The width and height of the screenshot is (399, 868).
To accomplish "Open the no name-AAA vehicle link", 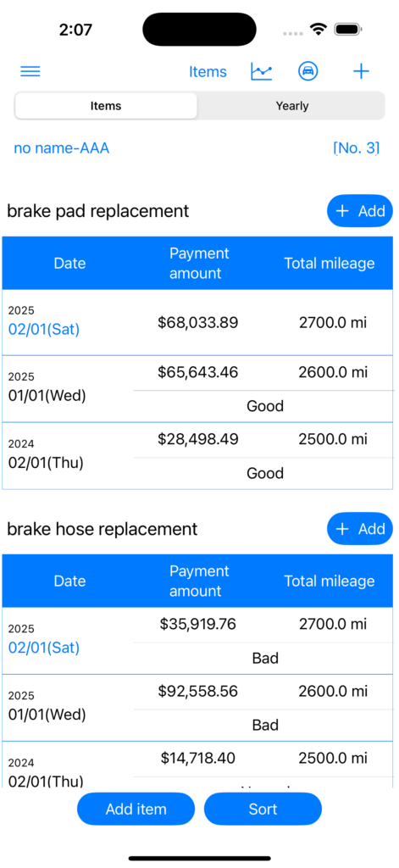I will [x=62, y=148].
